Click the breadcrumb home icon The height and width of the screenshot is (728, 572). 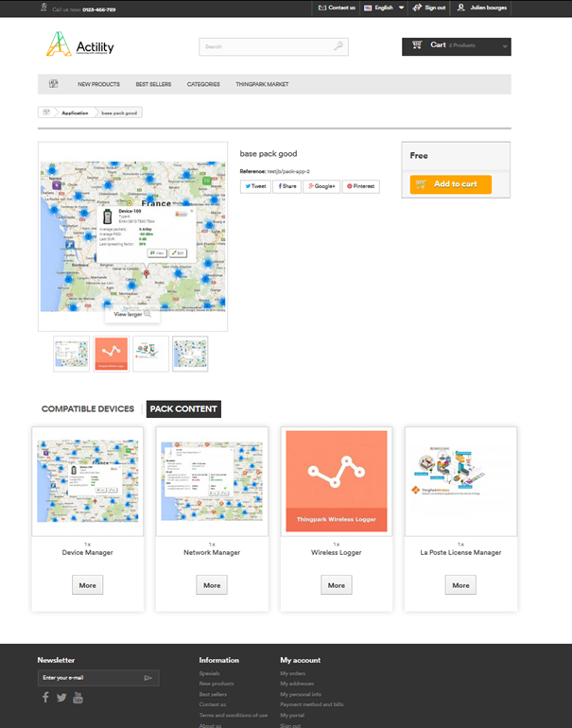[46, 112]
